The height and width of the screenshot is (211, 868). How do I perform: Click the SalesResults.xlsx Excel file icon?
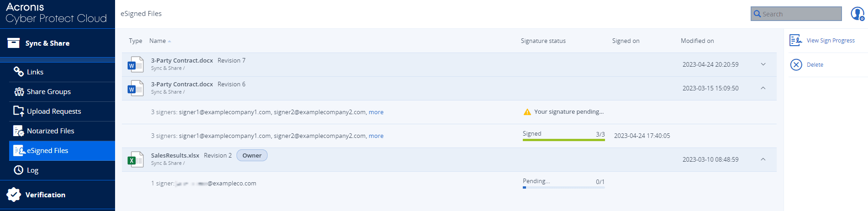pyautogui.click(x=135, y=159)
